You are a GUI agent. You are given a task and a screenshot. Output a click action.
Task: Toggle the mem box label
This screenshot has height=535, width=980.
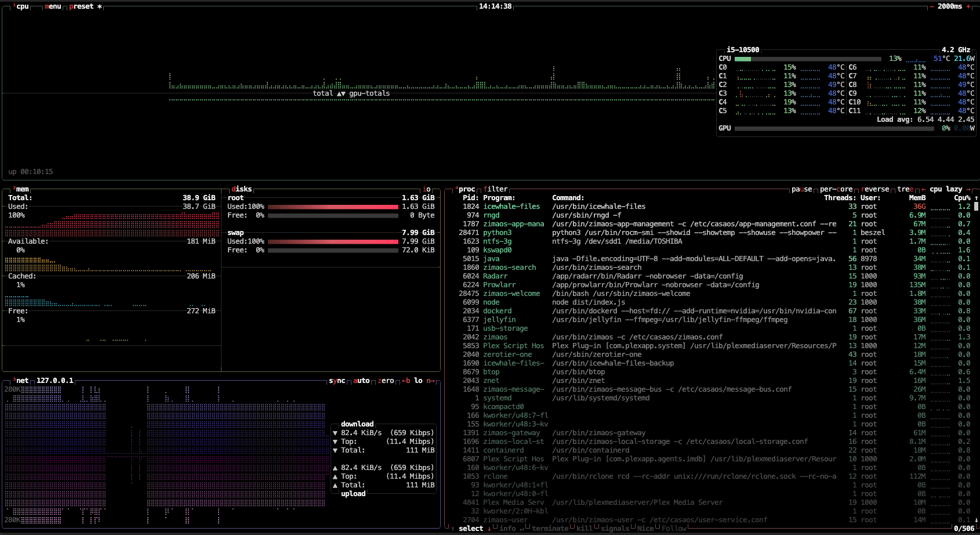[x=21, y=189]
